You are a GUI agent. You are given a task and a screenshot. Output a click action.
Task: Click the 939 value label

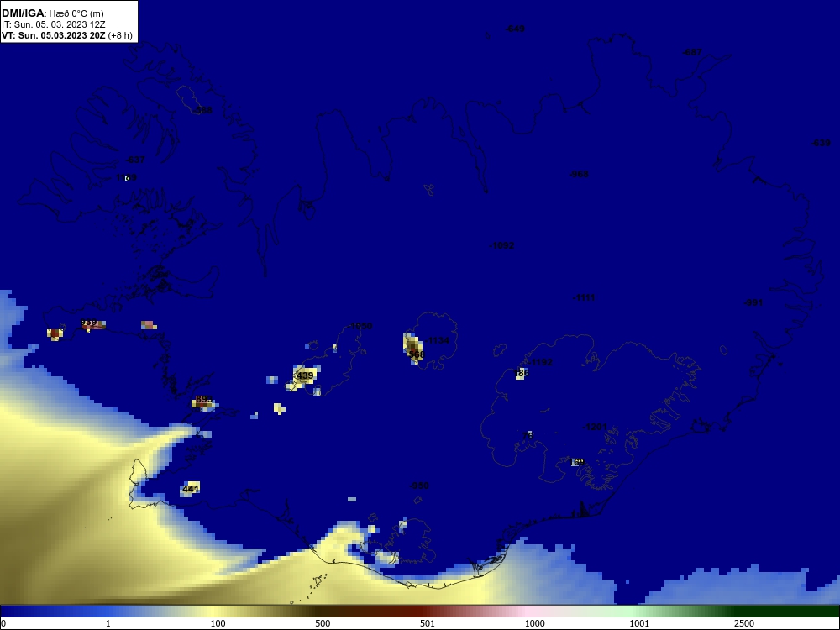[89, 323]
